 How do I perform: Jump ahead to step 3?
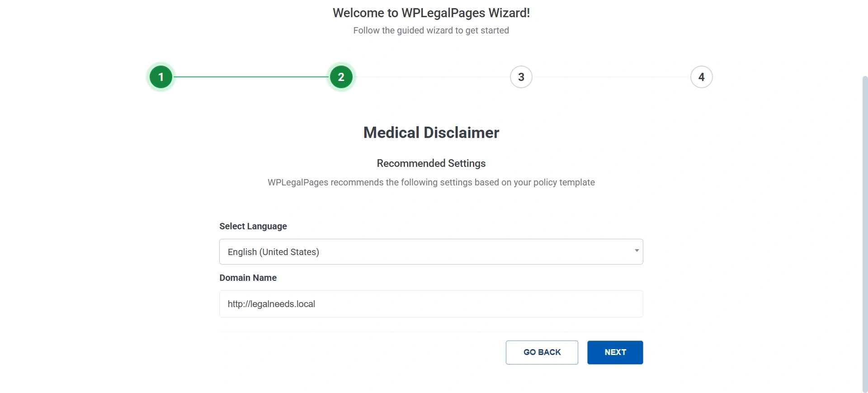pos(521,77)
